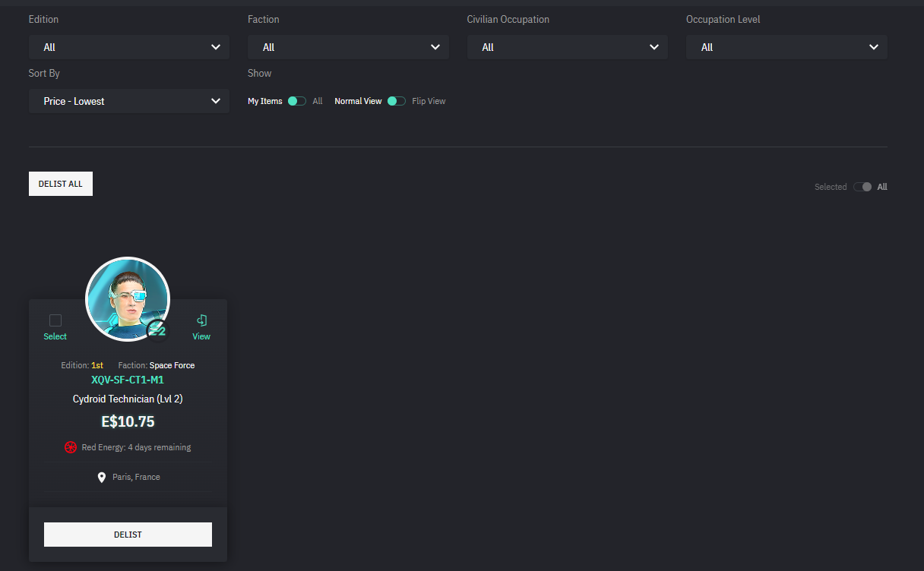The width and height of the screenshot is (924, 571).
Task: Switch the Selected / All toggle
Action: (x=862, y=187)
